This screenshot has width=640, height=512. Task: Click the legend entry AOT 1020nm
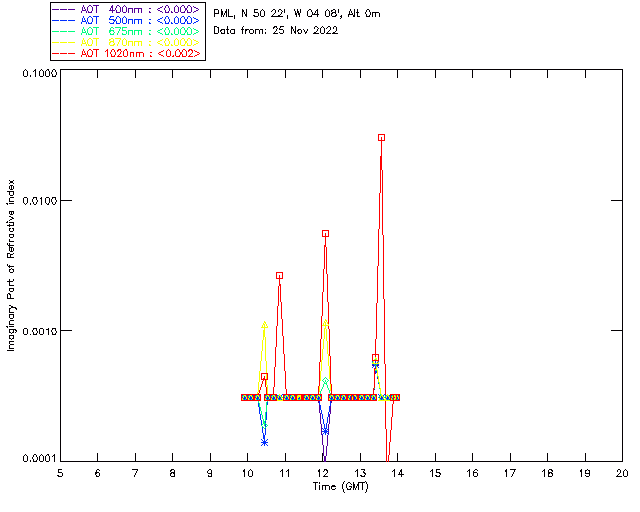pyautogui.click(x=127, y=53)
